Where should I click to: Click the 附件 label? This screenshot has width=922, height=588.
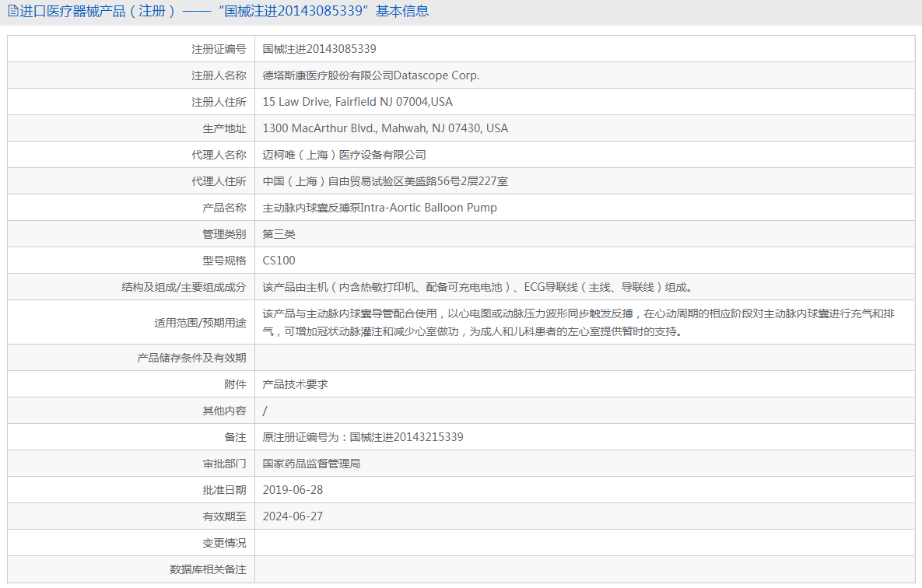click(235, 384)
